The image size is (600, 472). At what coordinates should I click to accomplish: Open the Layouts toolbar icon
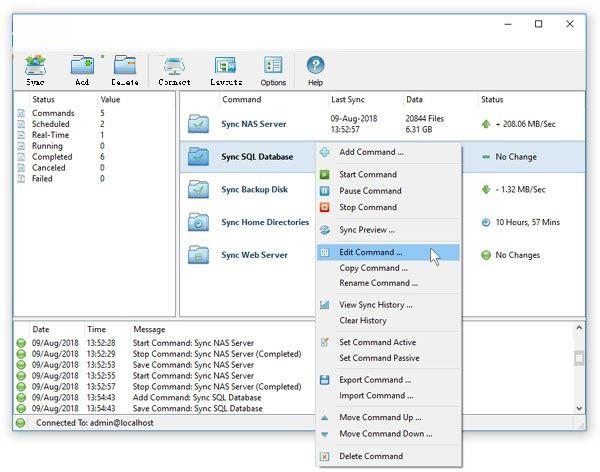pyautogui.click(x=226, y=69)
